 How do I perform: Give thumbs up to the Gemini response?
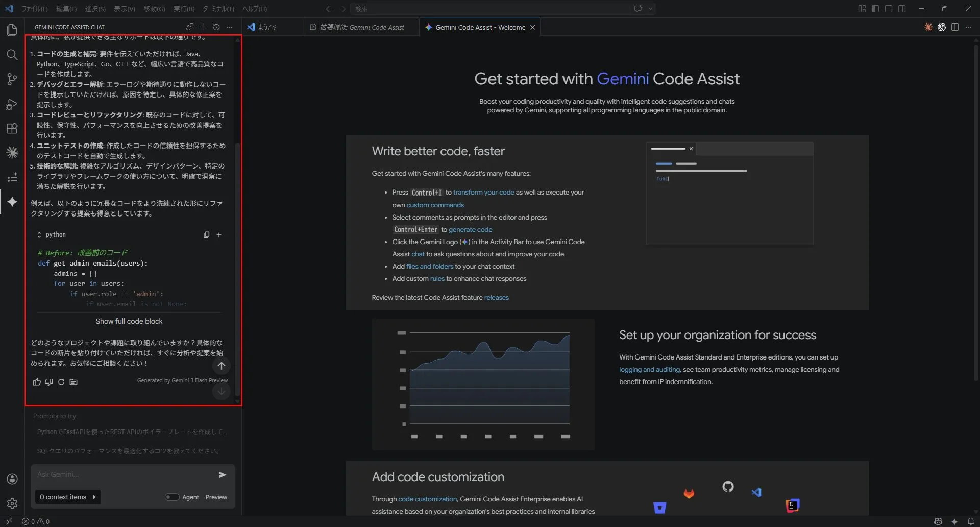pos(37,382)
